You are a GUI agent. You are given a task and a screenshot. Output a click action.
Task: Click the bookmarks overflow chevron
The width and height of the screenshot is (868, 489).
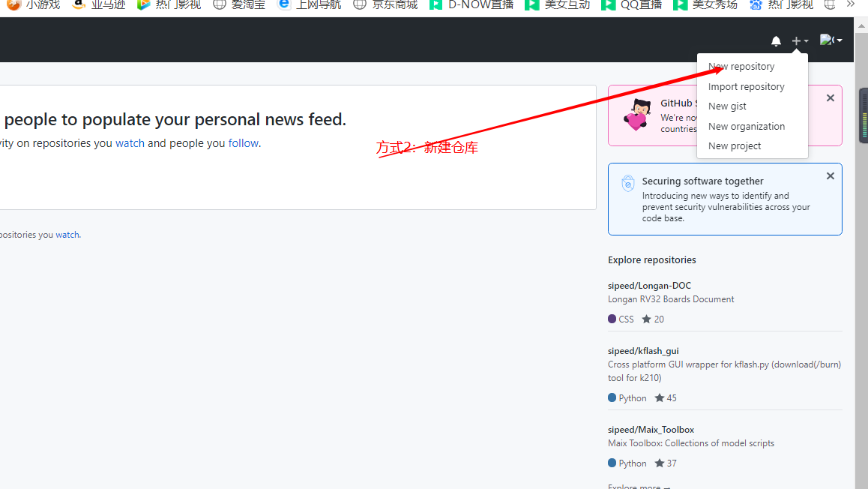pyautogui.click(x=851, y=5)
